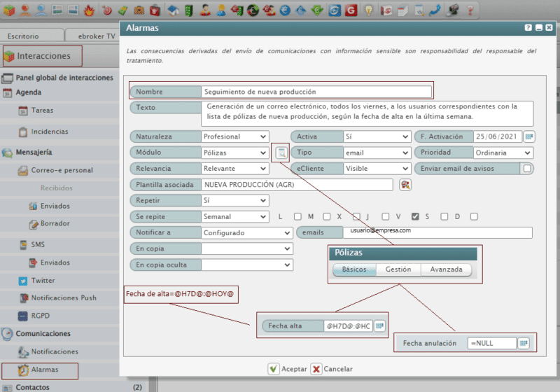The height and width of the screenshot is (392, 560).
Task: Open the F. Activación calendar picker
Action: point(529,136)
